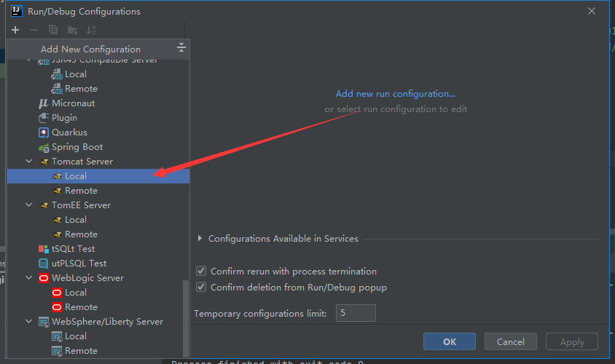Choose the Quarkus configuration type
615x364 pixels.
pyautogui.click(x=98, y=132)
